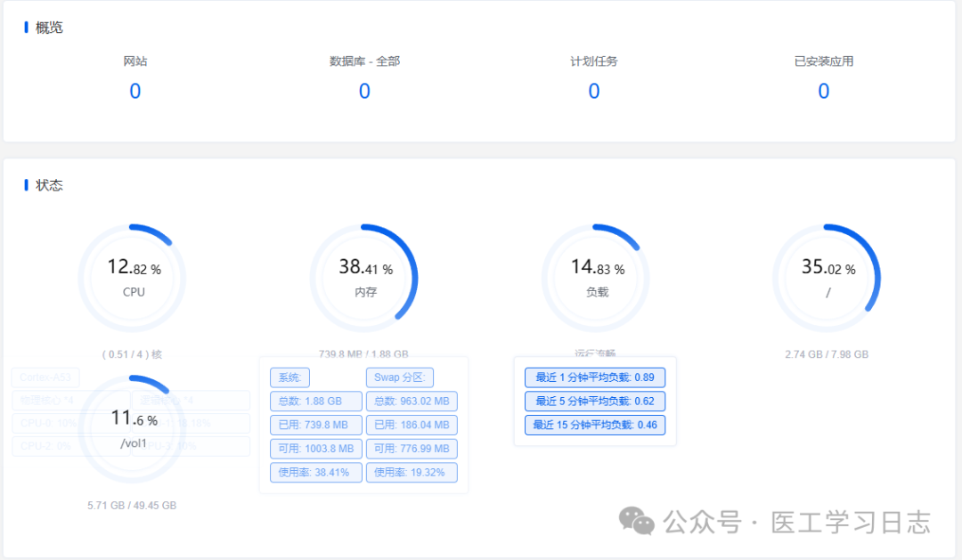Image resolution: width=962 pixels, height=560 pixels.
Task: Open the 计划任务 count value
Action: coord(594,92)
